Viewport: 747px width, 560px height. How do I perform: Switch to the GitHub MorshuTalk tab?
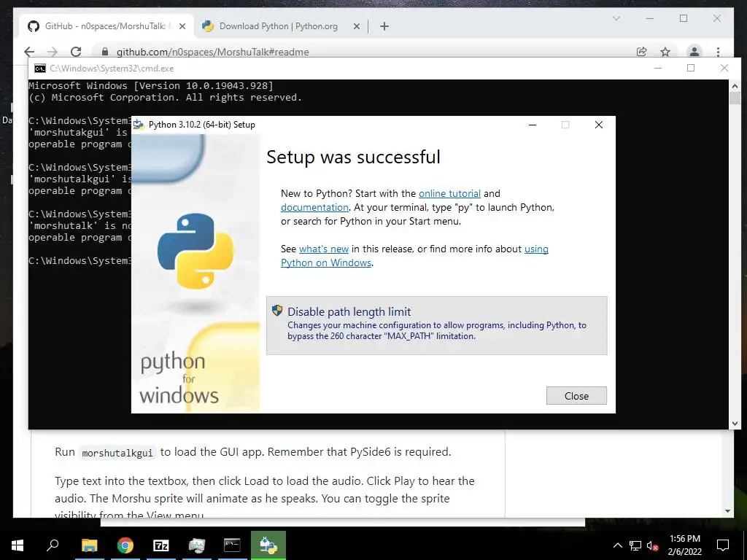pos(106,26)
